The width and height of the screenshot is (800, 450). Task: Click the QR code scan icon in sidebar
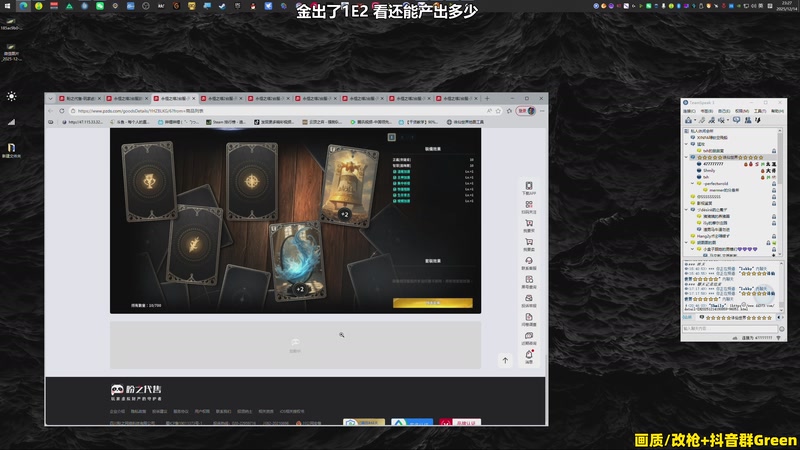pyautogui.click(x=529, y=204)
